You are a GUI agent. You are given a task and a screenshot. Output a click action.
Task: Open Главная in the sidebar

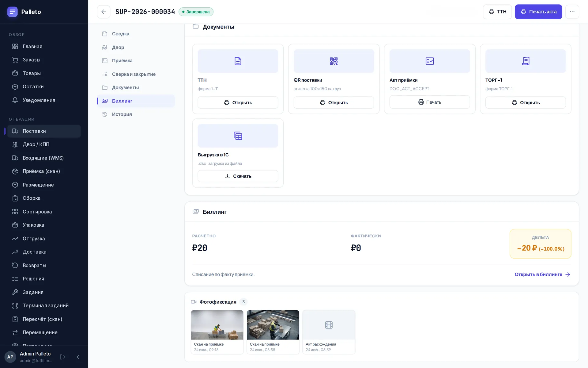point(44,46)
